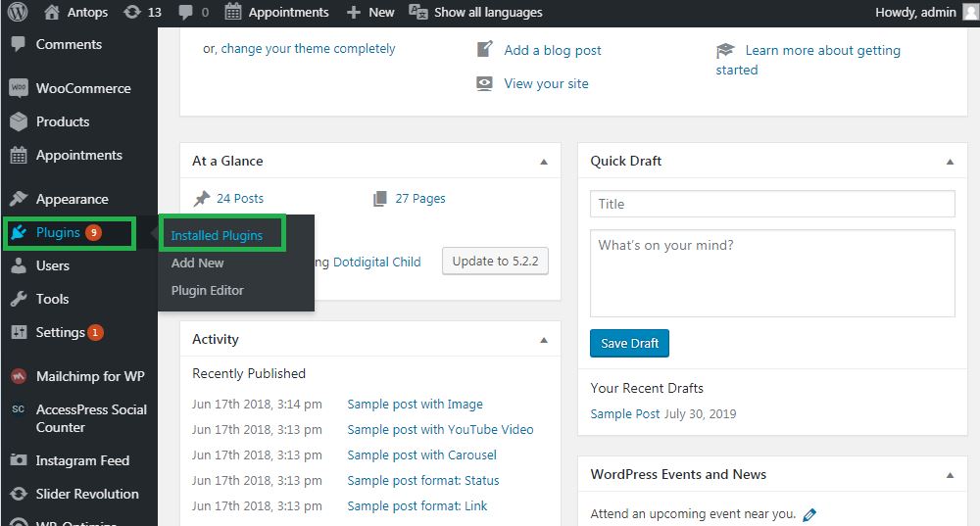The width and height of the screenshot is (980, 526).
Task: Click the Instagram Feed camera icon
Action: (x=19, y=460)
